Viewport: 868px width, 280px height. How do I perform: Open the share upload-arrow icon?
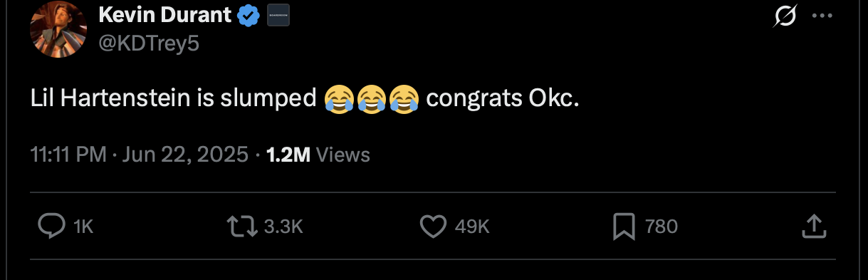click(815, 227)
